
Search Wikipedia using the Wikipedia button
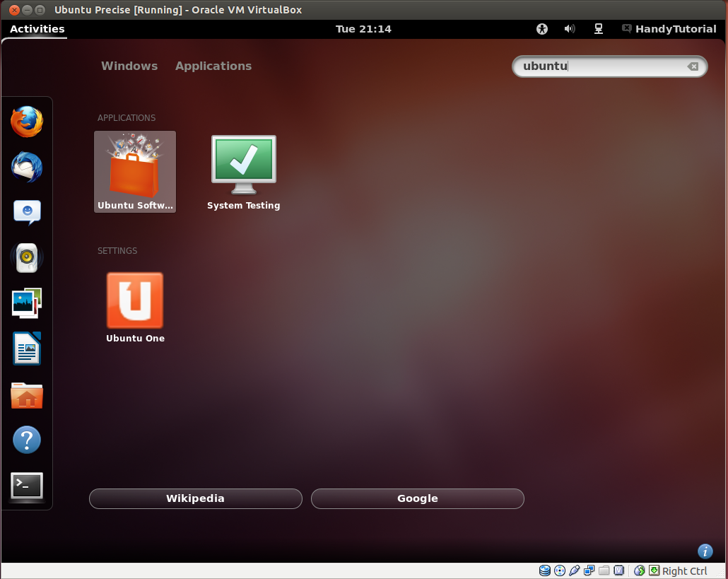point(195,498)
